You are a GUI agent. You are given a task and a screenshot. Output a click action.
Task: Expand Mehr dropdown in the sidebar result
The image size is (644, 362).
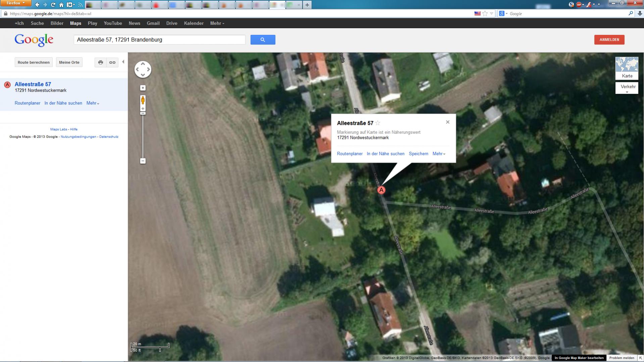coord(93,103)
